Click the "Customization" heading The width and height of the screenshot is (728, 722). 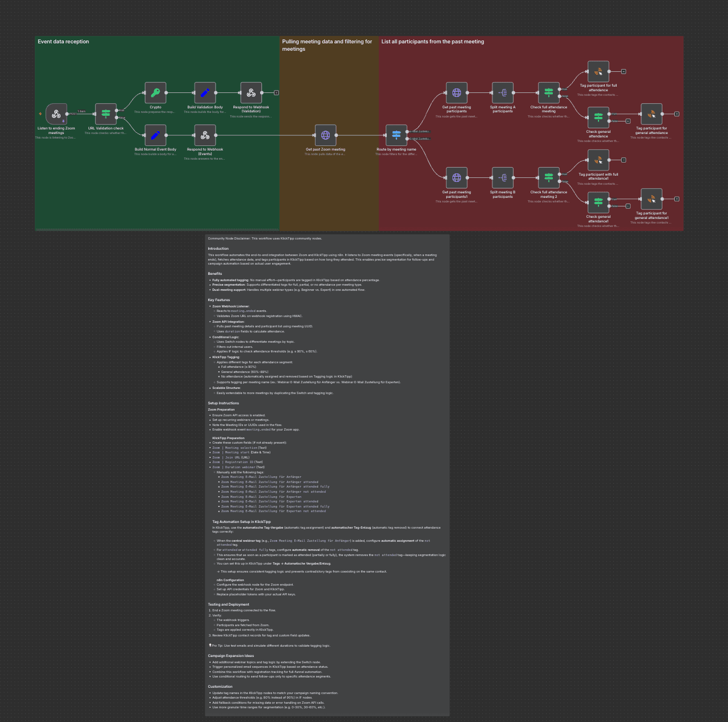220,687
